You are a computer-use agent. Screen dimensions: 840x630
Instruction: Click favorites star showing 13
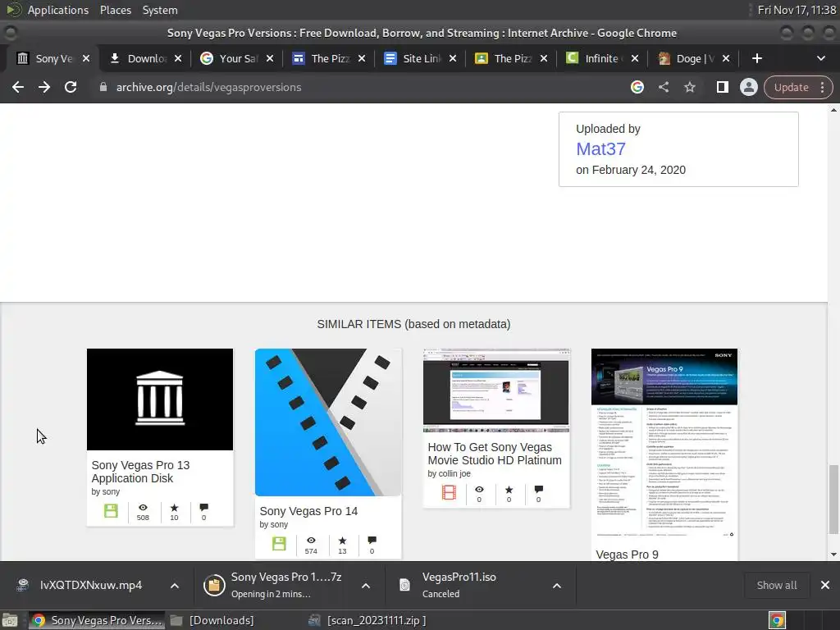[342, 540]
